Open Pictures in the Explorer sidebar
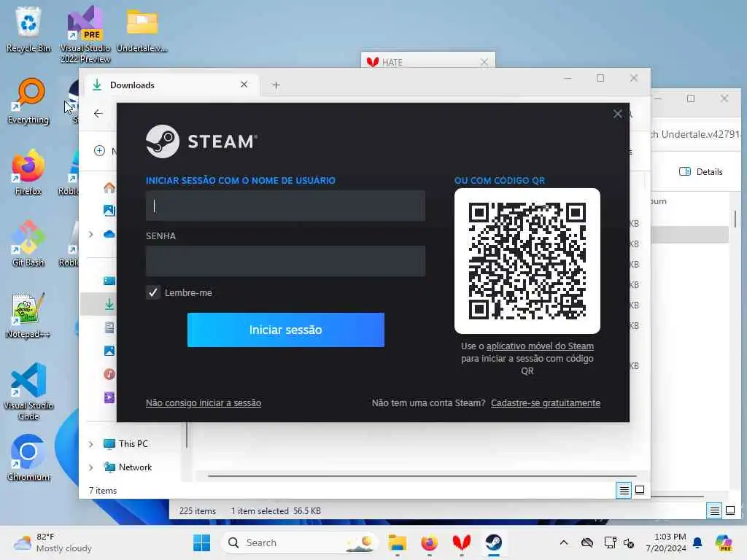 (x=109, y=351)
